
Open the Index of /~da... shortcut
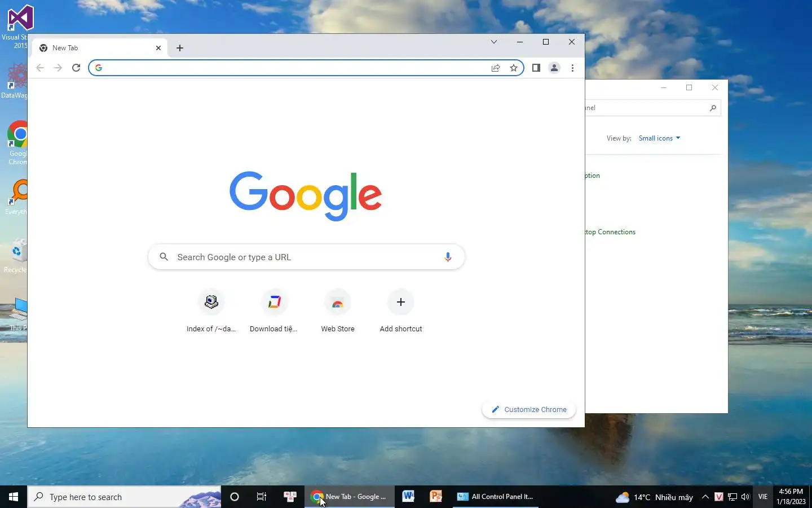tap(211, 311)
